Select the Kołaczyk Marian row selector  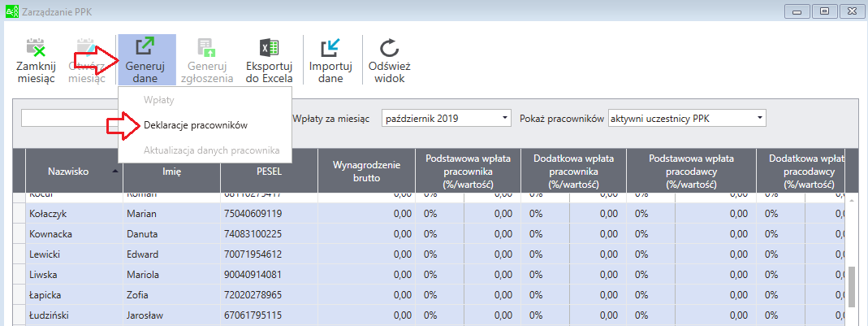(x=19, y=214)
